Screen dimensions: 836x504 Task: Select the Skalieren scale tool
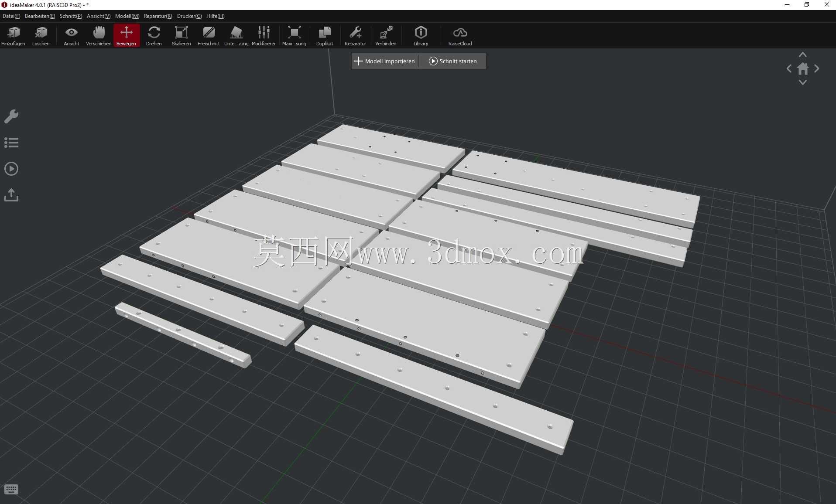point(182,36)
